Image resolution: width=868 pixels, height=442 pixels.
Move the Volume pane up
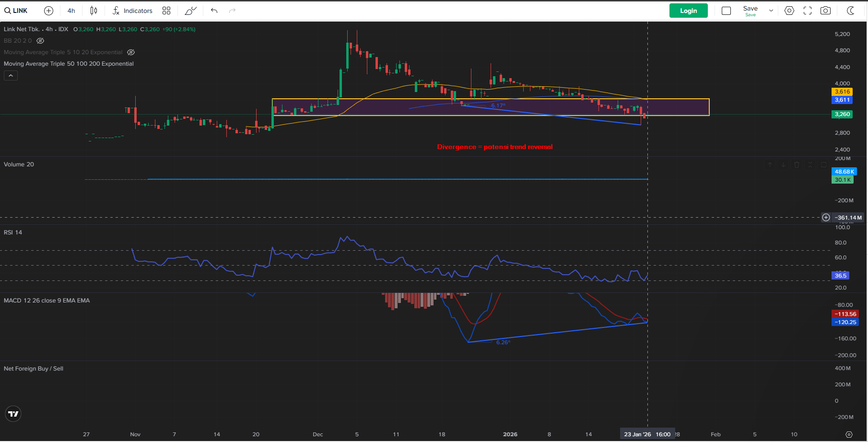770,164
